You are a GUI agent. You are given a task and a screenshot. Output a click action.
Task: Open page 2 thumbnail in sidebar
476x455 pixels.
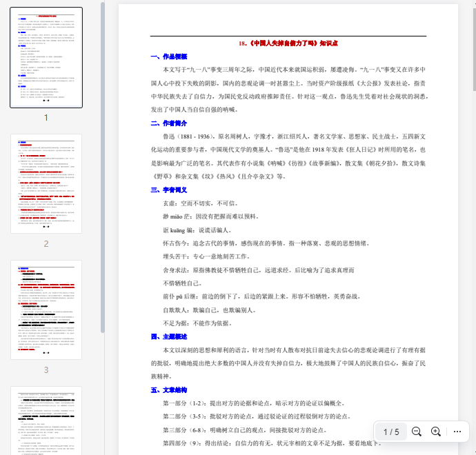point(46,184)
